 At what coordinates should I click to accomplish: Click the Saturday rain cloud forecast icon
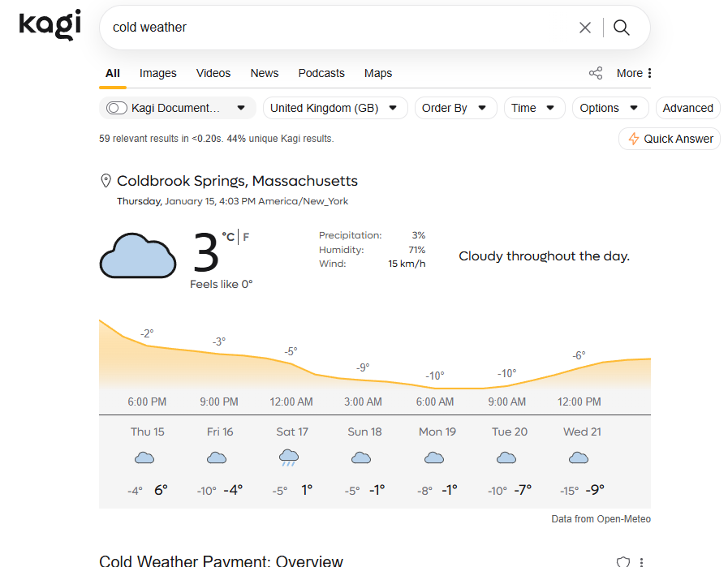pos(288,458)
